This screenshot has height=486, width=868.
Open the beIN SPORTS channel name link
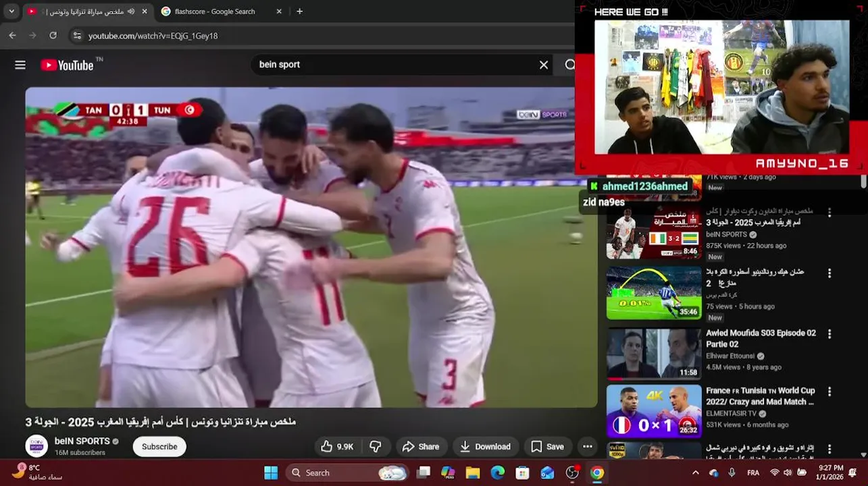pos(82,441)
